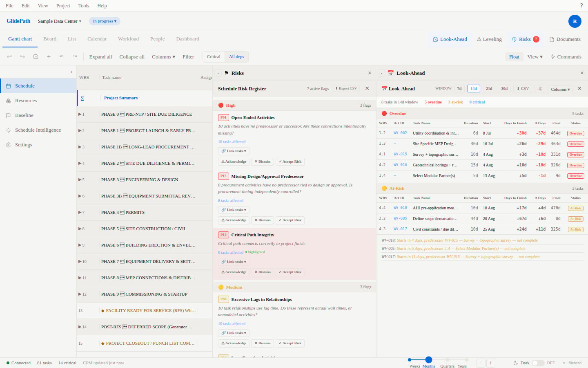Toggle the Float button on

pyautogui.click(x=514, y=57)
